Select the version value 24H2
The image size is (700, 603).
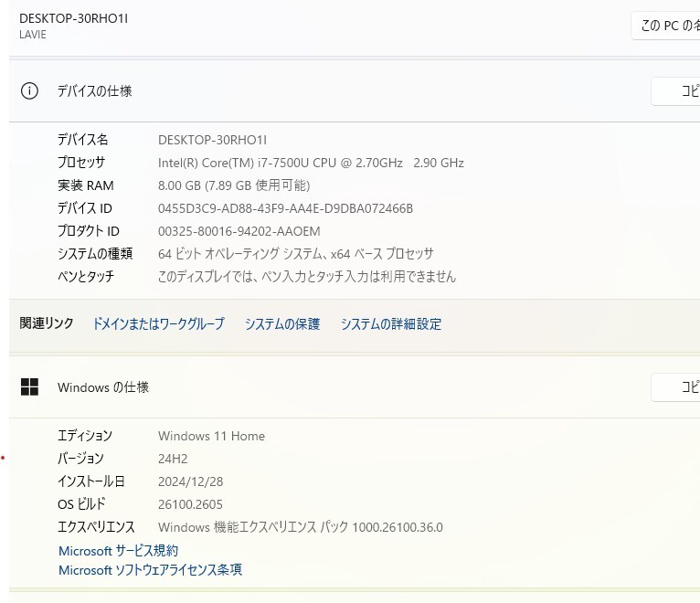click(x=173, y=459)
